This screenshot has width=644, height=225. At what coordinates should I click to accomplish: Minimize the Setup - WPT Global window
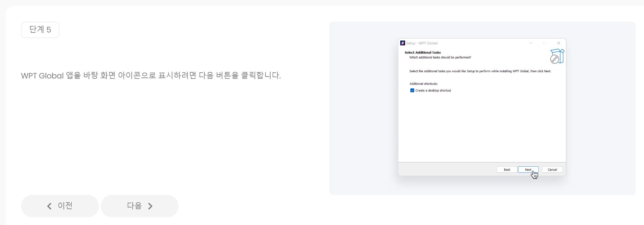click(x=531, y=43)
